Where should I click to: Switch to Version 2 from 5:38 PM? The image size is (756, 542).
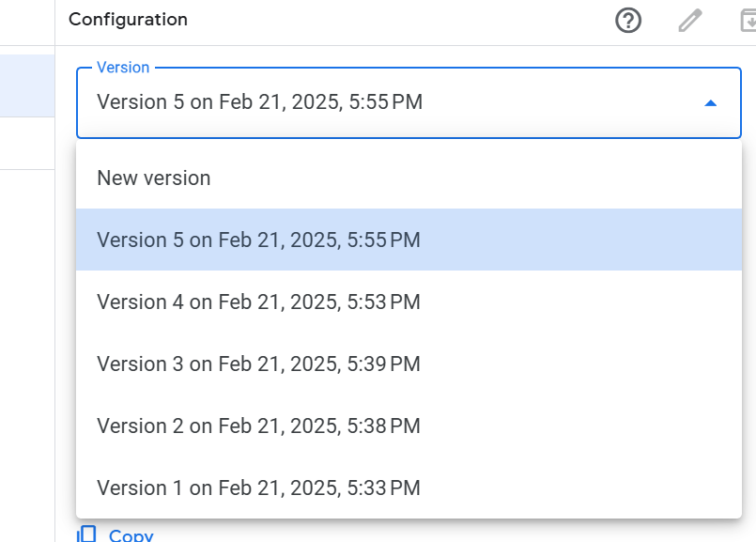(x=258, y=426)
